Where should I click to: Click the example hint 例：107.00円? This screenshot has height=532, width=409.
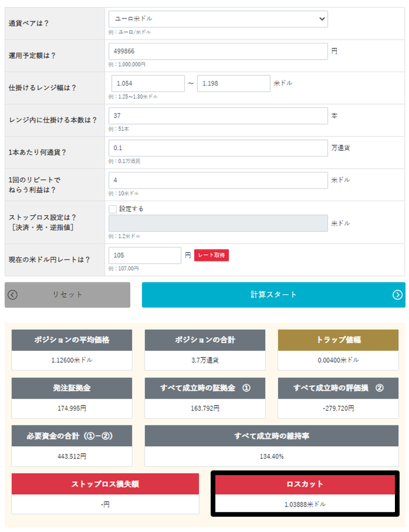tap(123, 268)
